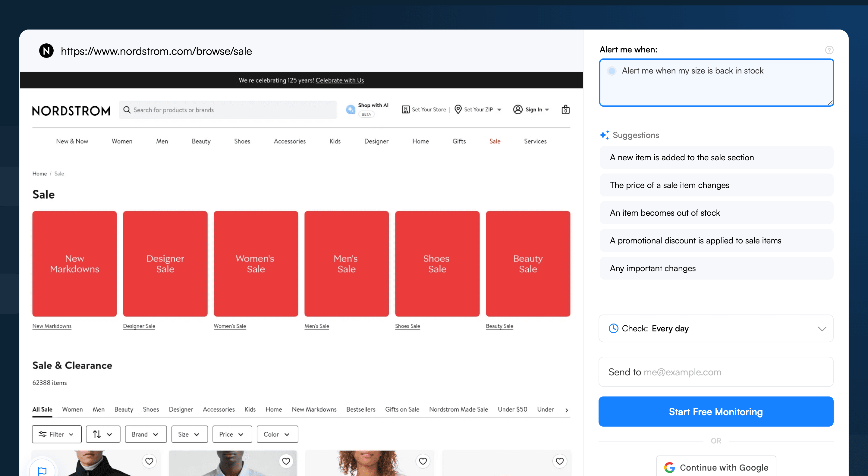Click the Google logo icon

coord(669,468)
